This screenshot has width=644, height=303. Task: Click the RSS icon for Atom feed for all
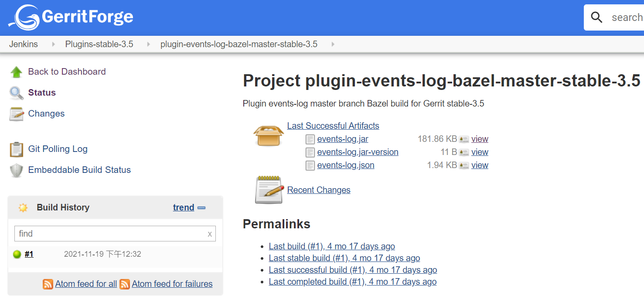[48, 284]
